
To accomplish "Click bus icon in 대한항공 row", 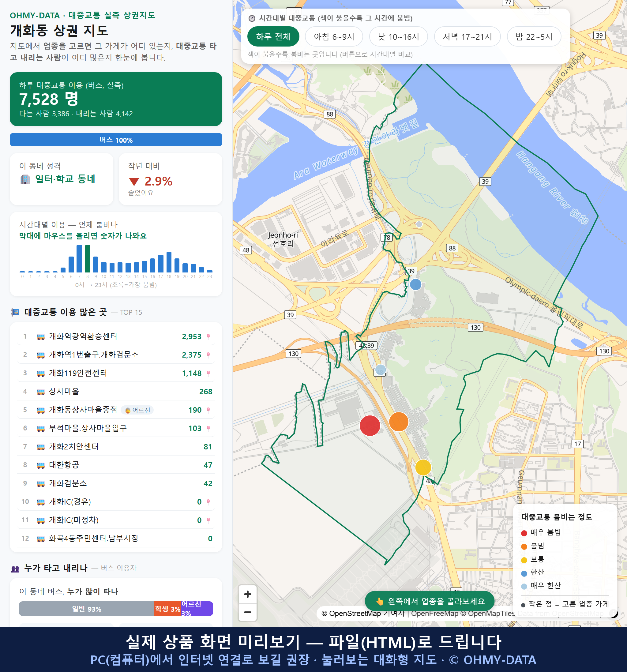I will click(x=40, y=465).
